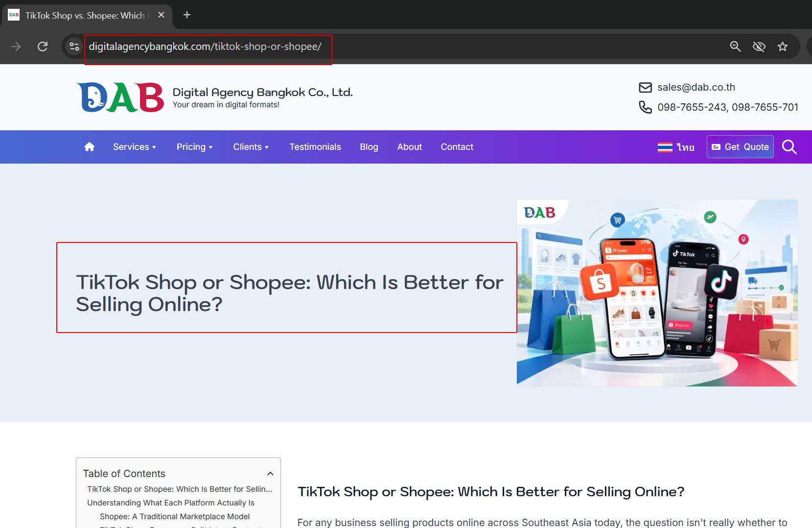Click the browser forward arrow
Screen dimensions: 812x528
[x=16, y=47]
